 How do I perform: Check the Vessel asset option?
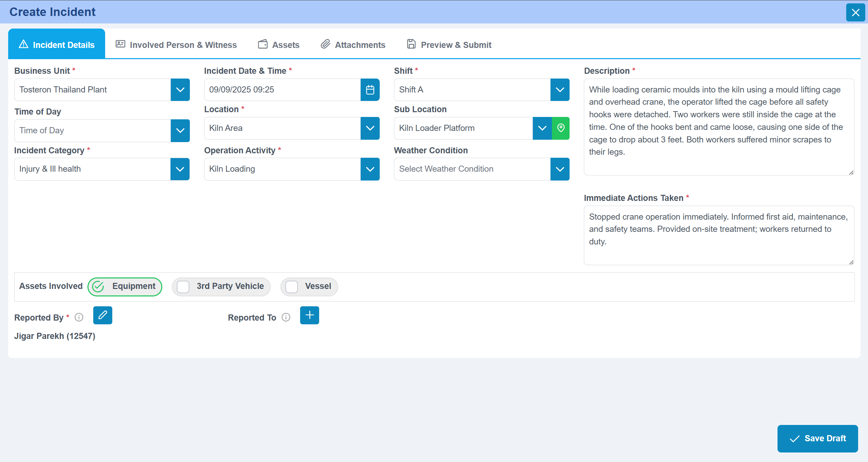point(292,287)
